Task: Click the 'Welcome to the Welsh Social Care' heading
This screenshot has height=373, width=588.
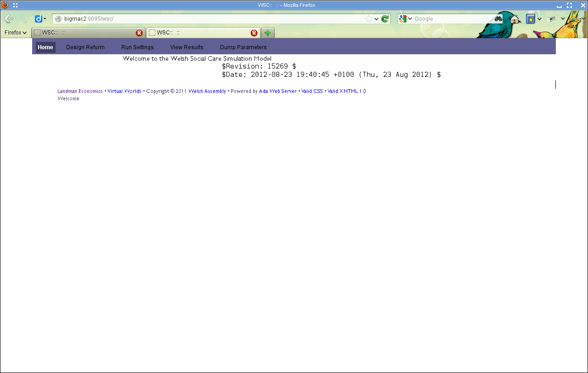Action: pos(197,59)
